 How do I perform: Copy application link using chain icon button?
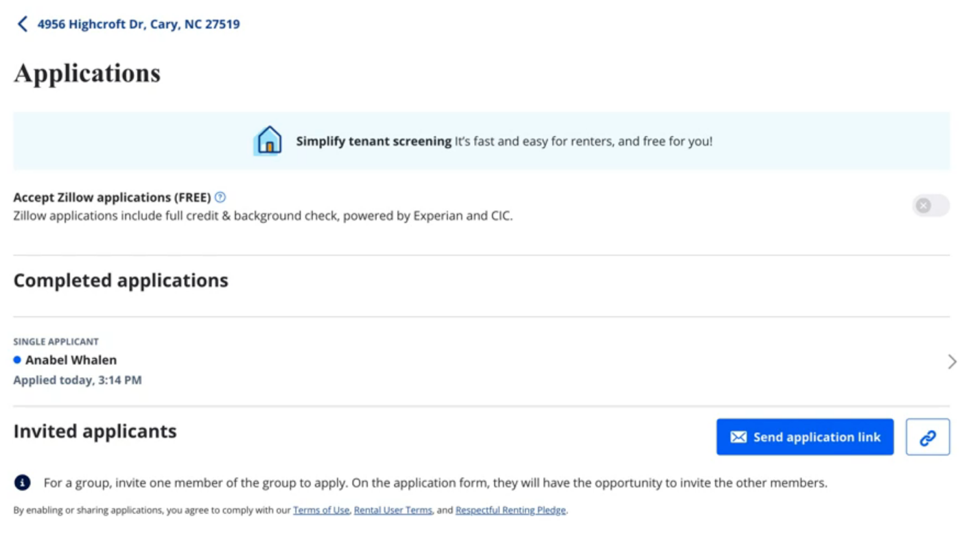927,437
